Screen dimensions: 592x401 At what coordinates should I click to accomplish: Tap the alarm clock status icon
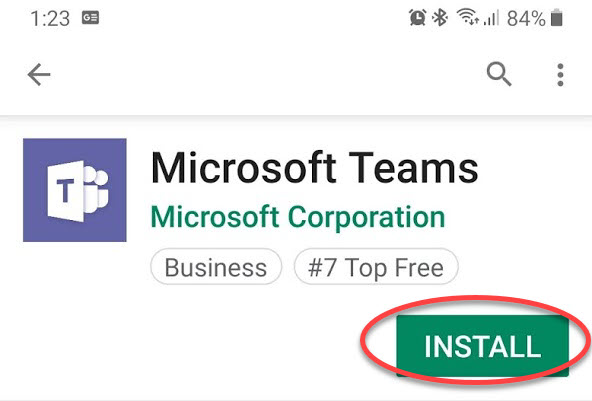click(x=417, y=17)
